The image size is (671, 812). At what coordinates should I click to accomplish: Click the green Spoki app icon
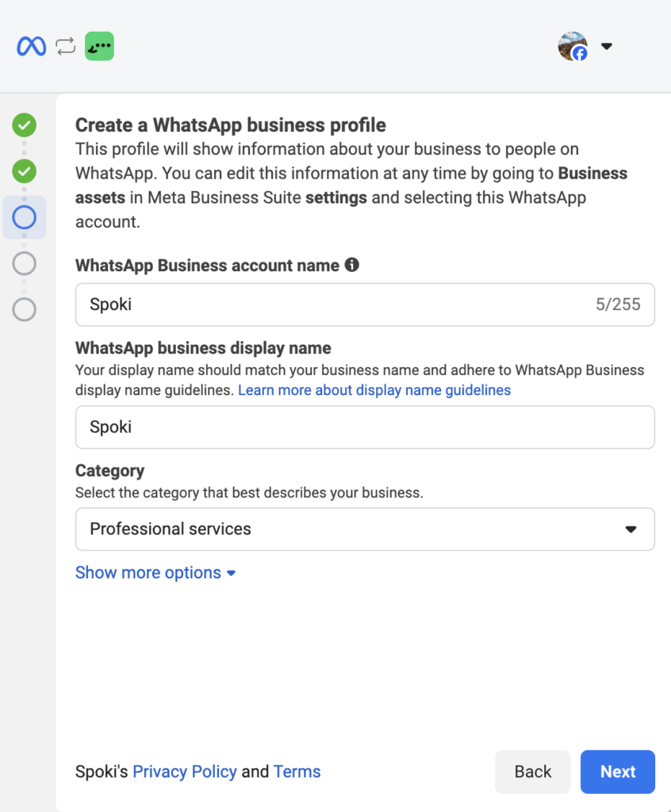point(99,47)
